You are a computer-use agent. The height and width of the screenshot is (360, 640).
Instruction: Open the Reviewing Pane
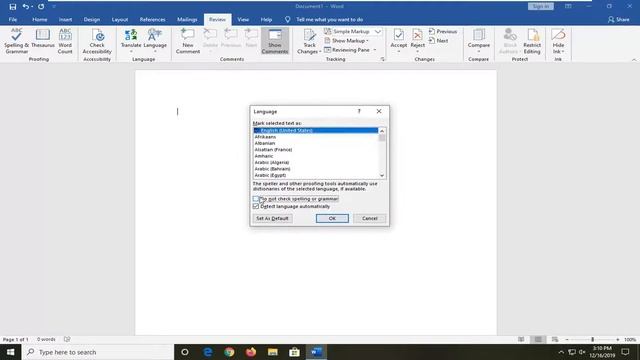point(347,50)
